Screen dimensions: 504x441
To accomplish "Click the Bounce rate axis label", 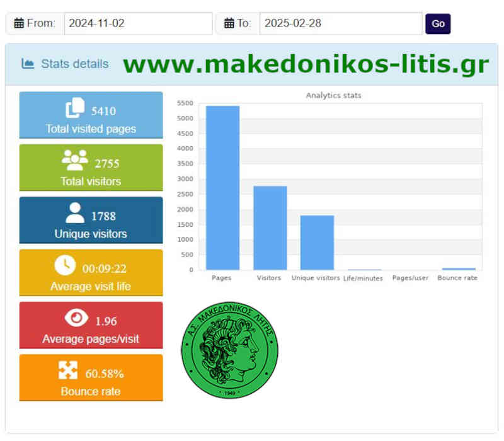I will click(457, 278).
